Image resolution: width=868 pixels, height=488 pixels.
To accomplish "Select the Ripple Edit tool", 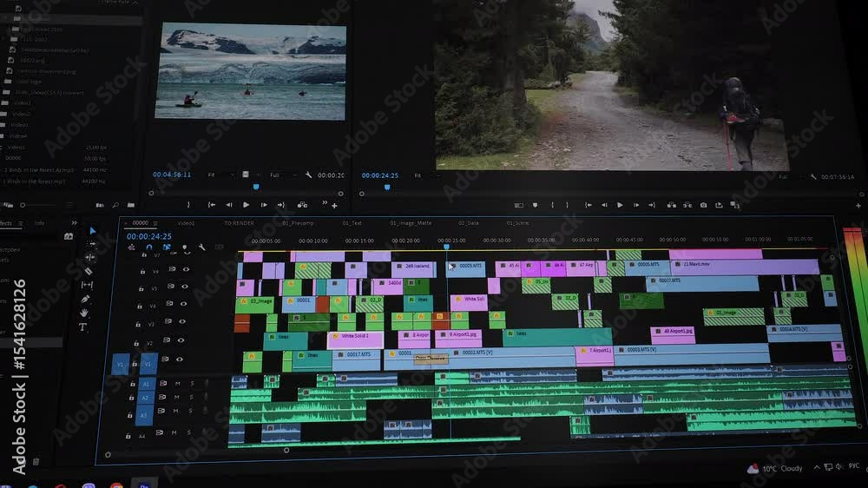I will click(x=89, y=258).
